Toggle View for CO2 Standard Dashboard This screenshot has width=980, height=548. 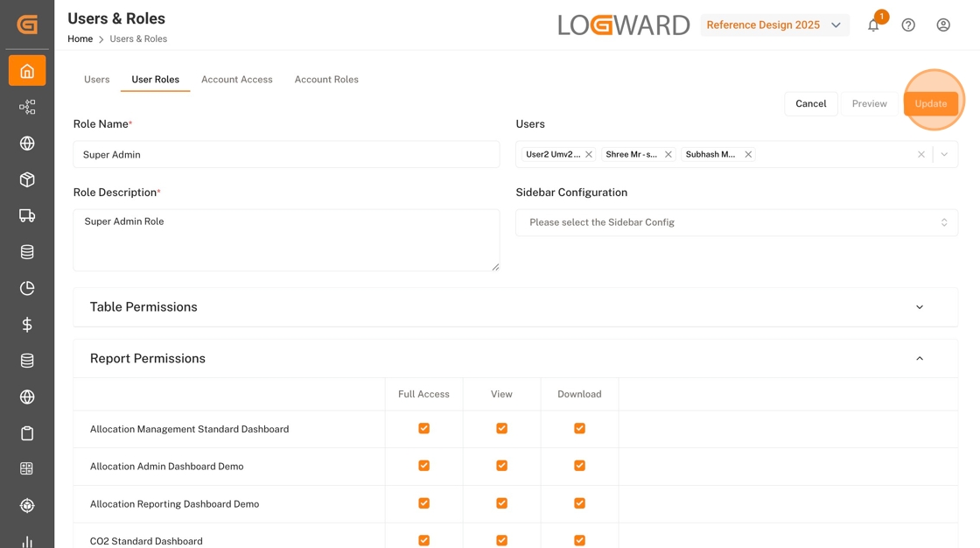[501, 540]
